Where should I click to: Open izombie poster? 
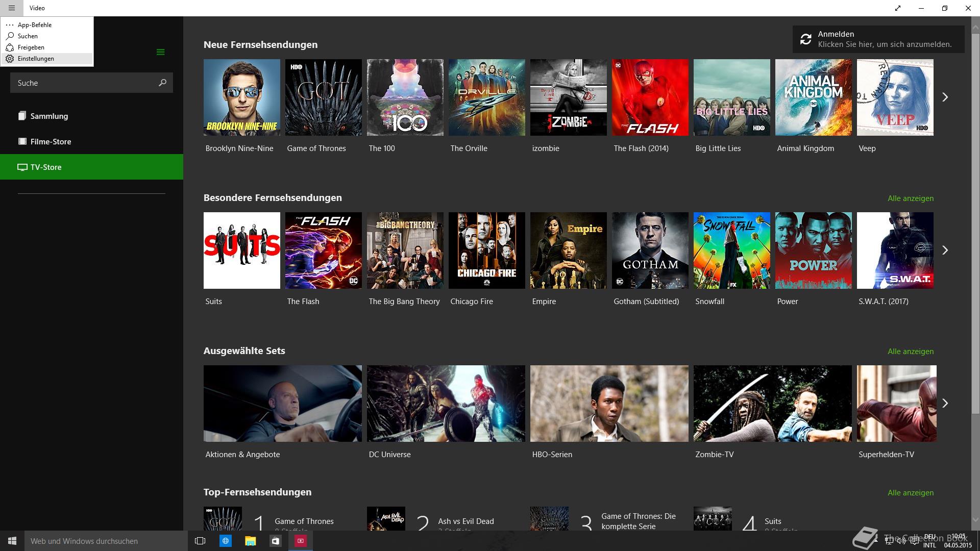[x=569, y=97]
